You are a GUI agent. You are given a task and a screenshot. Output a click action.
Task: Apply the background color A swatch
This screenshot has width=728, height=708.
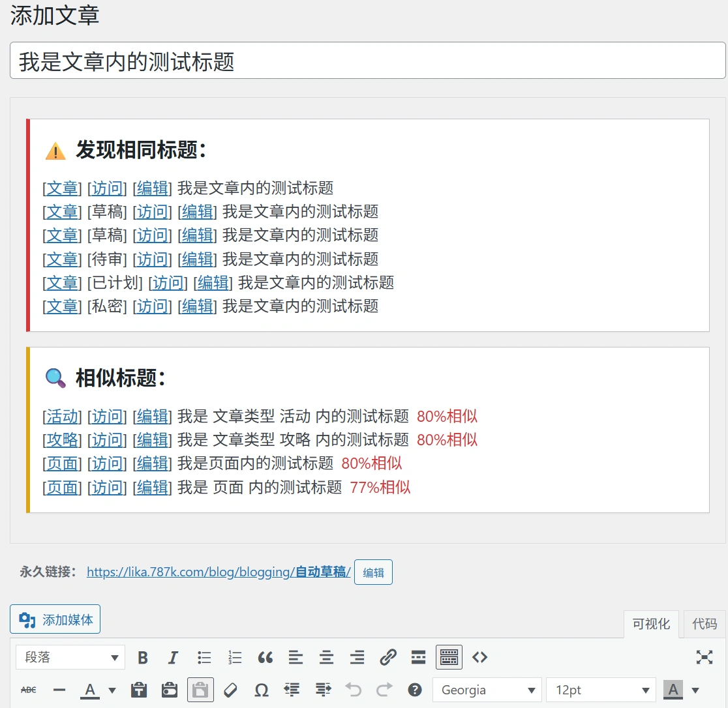[673, 690]
